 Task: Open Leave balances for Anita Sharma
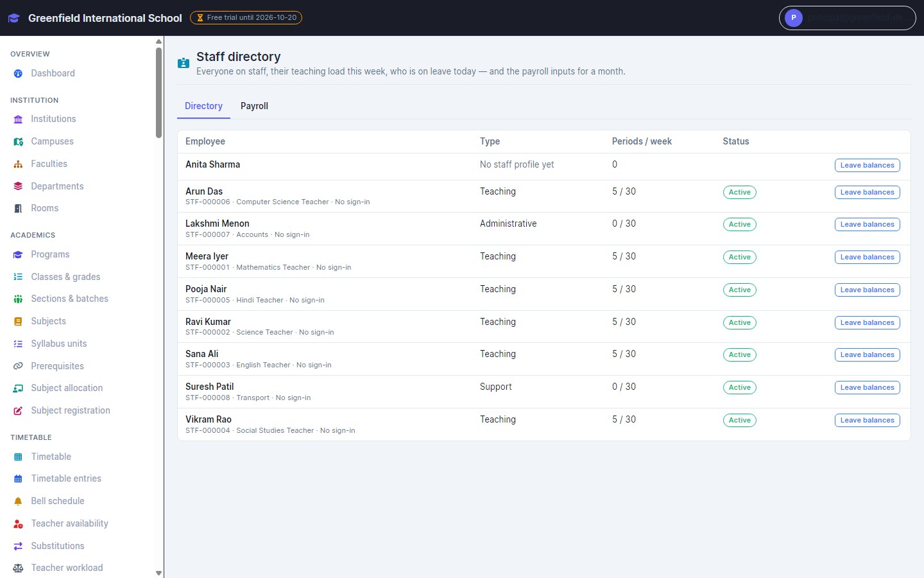[x=867, y=166]
